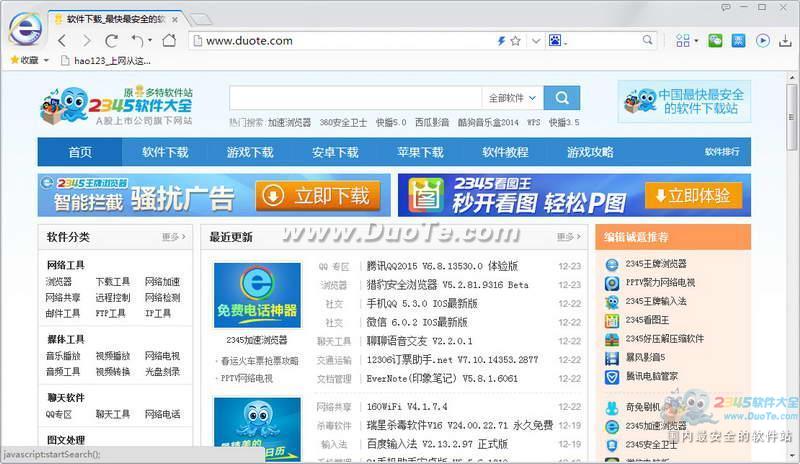Click the orange 立即下载 banner button

pyautogui.click(x=318, y=196)
